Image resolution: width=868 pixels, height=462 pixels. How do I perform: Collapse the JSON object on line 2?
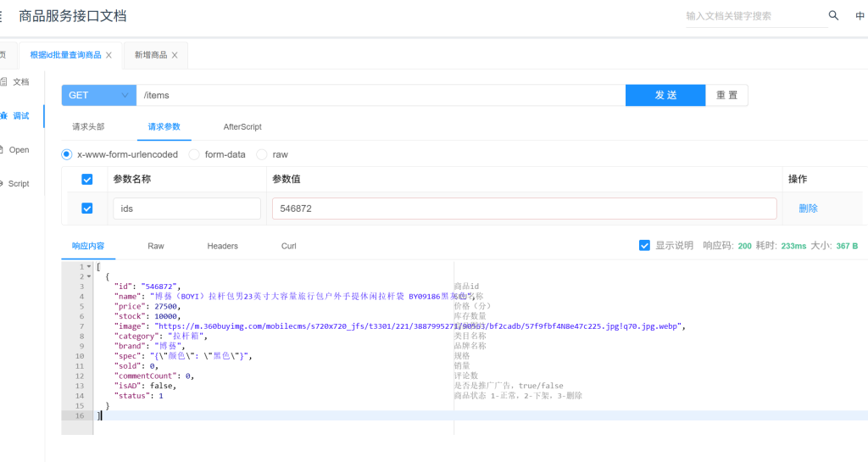[x=89, y=277]
